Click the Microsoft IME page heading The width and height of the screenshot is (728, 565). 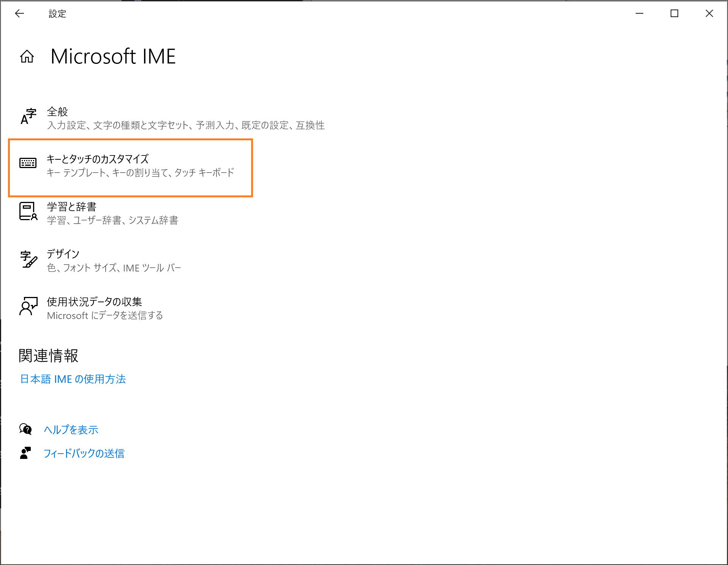pyautogui.click(x=113, y=57)
